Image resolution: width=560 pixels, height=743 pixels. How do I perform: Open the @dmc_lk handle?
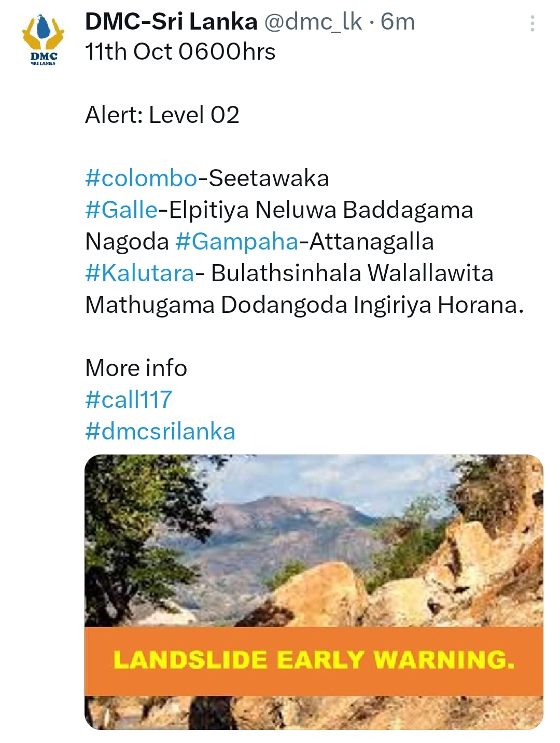[313, 22]
